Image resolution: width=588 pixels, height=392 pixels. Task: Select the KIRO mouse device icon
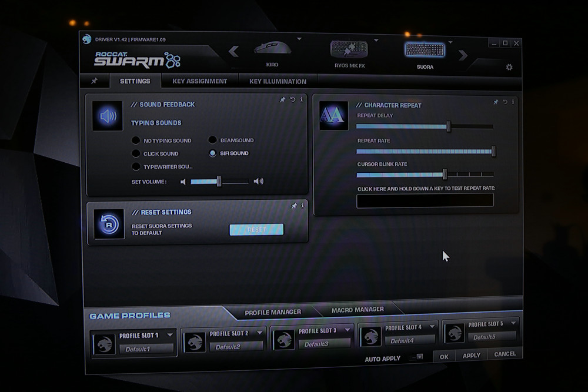pyautogui.click(x=272, y=49)
